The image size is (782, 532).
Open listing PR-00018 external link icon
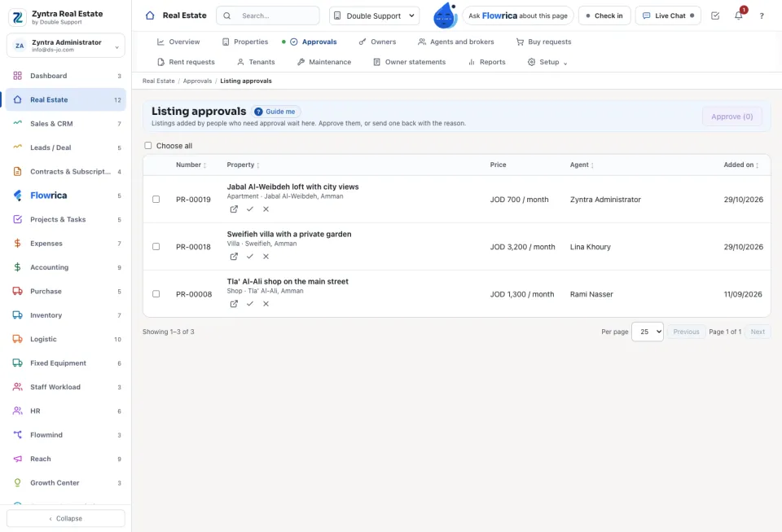(234, 257)
